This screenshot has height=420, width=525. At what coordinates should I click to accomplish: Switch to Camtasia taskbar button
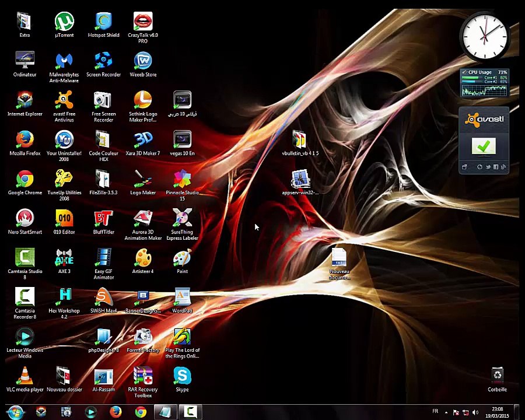click(x=190, y=412)
